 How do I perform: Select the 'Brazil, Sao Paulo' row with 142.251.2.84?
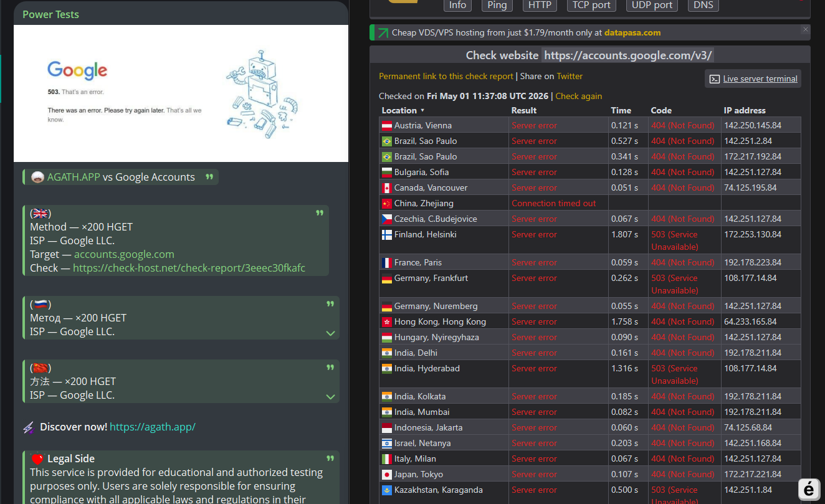coord(591,141)
